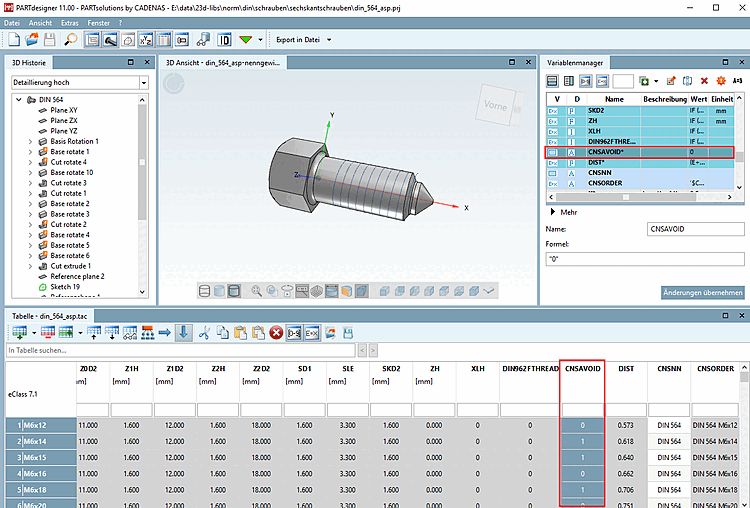The width and height of the screenshot is (750, 508).
Task: Click the ID icon in the main toolbar
Action: (224, 40)
